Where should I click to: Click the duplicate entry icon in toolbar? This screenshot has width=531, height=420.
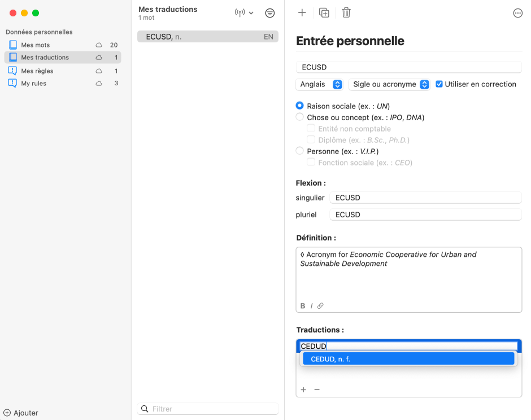click(324, 13)
